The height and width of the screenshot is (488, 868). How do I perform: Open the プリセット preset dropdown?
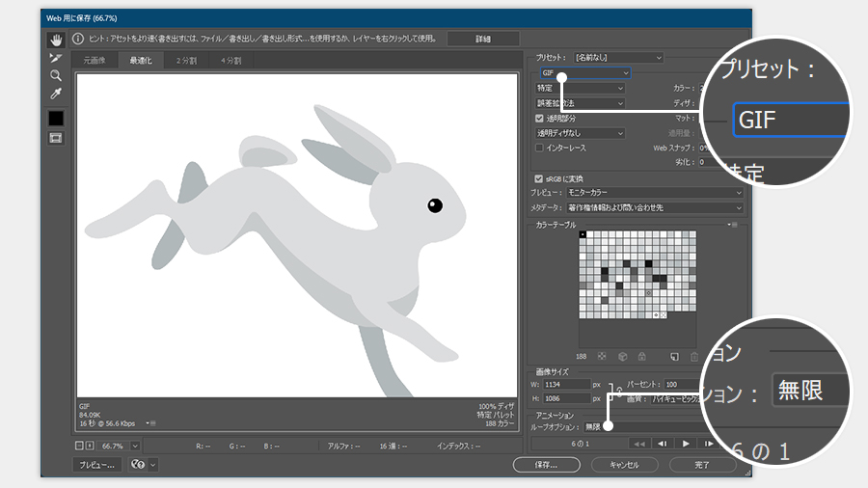pyautogui.click(x=618, y=58)
